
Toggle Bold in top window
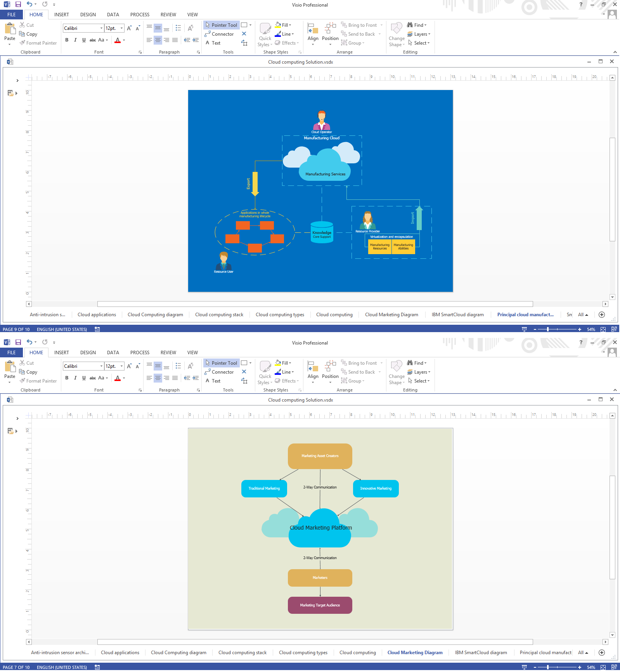67,40
